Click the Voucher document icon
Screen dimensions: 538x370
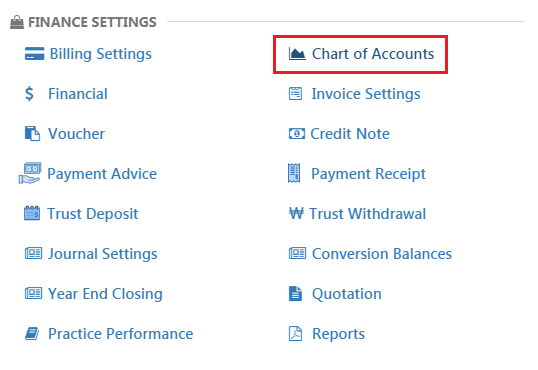pyautogui.click(x=32, y=134)
